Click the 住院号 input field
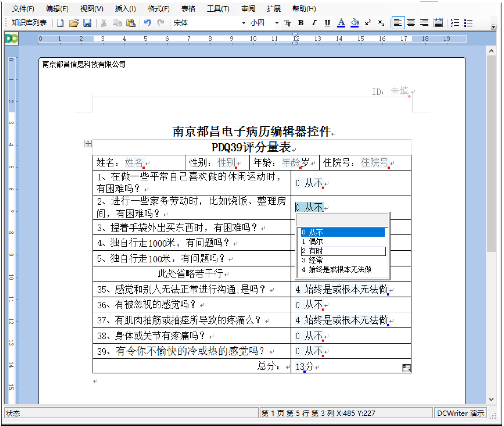 pyautogui.click(x=375, y=163)
